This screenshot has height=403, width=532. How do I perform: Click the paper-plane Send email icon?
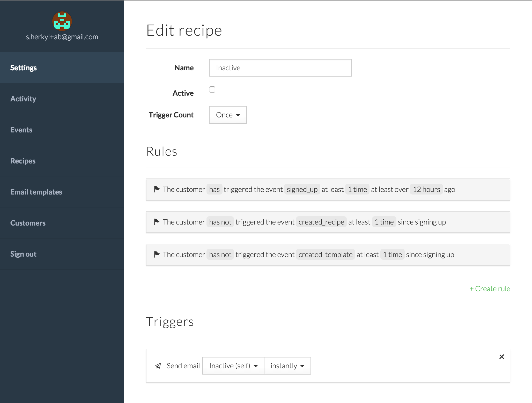158,365
